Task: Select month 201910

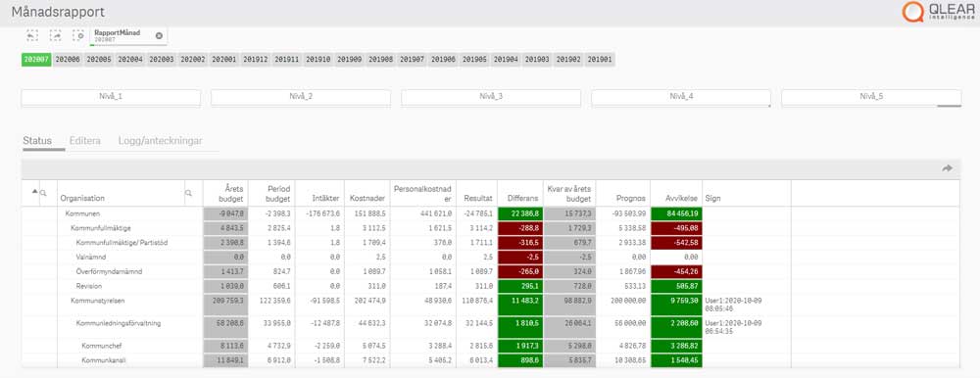Action: pos(318,60)
